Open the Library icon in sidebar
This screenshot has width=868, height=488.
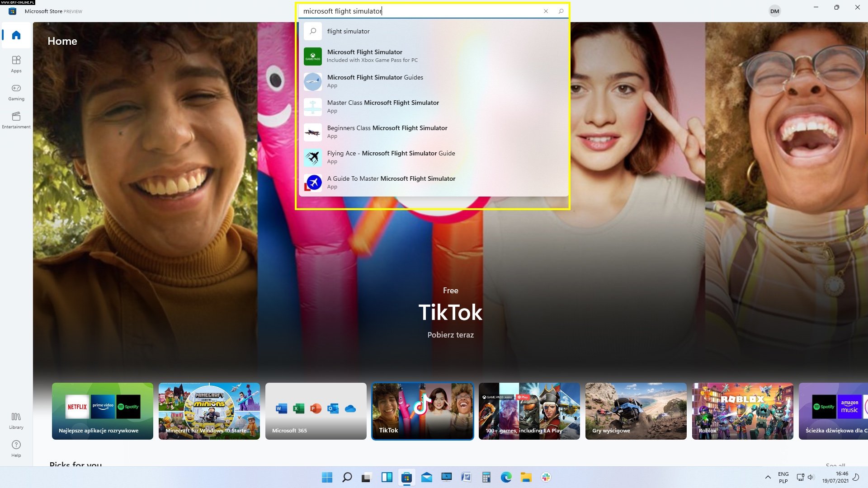coord(16,420)
